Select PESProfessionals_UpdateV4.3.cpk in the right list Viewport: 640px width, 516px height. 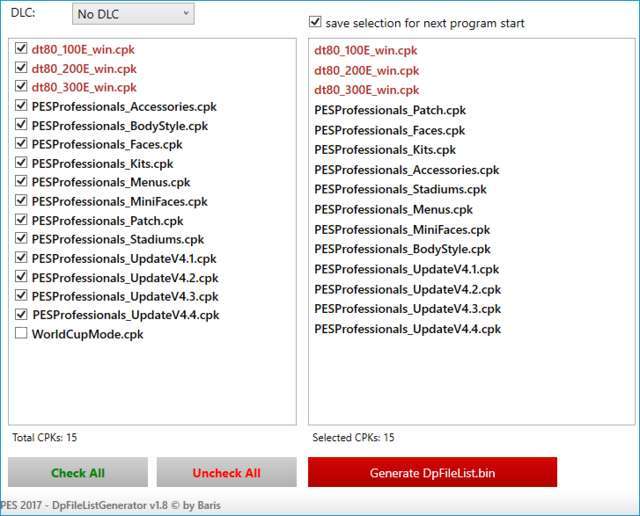(407, 309)
